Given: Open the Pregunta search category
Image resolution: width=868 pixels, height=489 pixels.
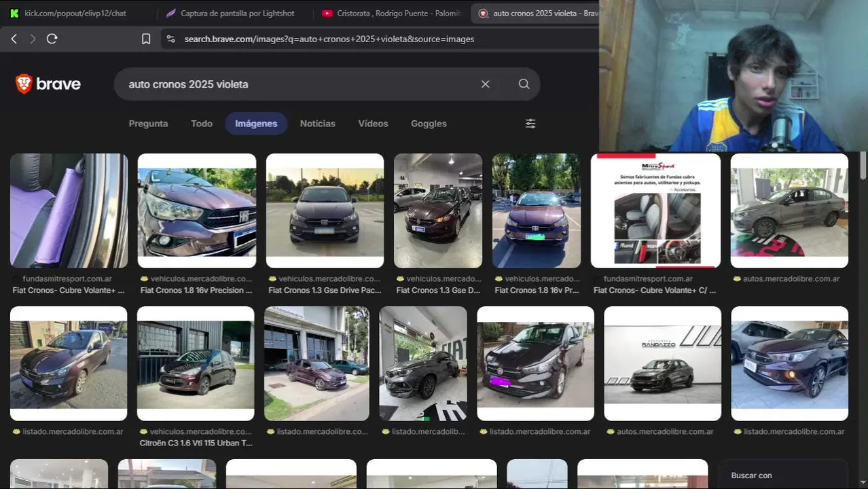Looking at the screenshot, I should [148, 124].
